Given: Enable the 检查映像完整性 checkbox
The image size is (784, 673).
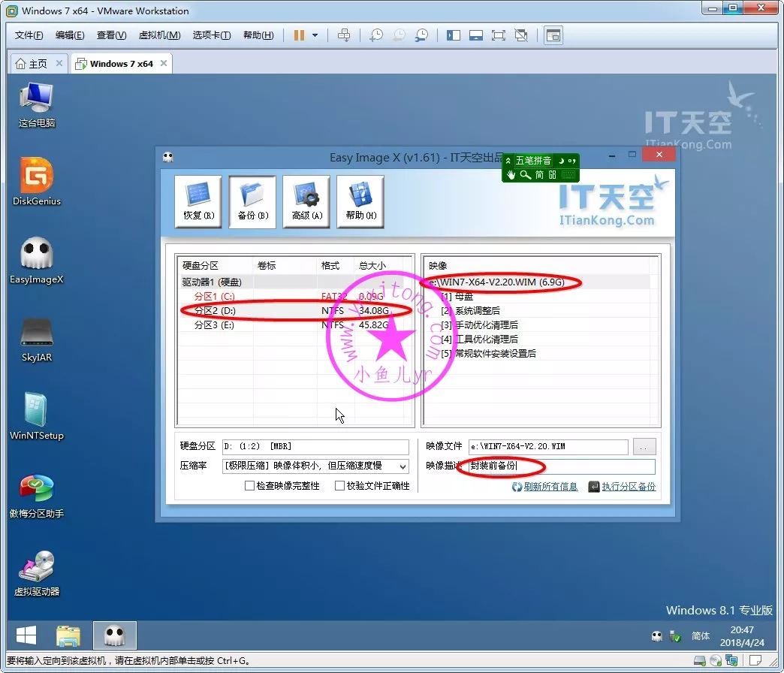Looking at the screenshot, I should tap(250, 486).
